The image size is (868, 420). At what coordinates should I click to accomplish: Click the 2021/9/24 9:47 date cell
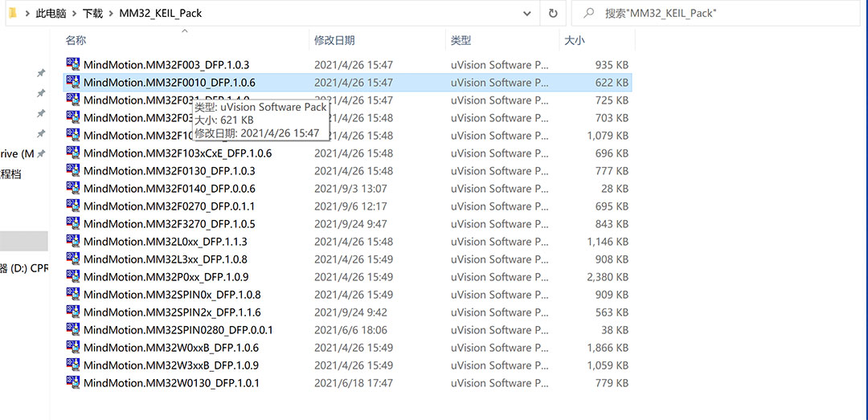[x=350, y=224]
